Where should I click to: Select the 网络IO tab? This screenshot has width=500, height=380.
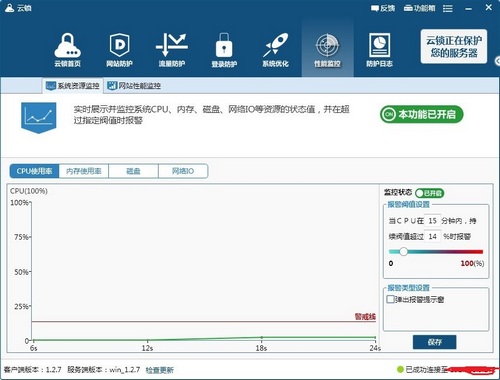183,171
